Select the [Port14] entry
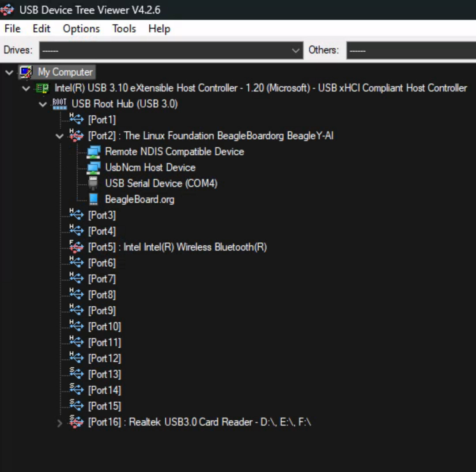Viewport: 476px width, 472px height. click(104, 390)
